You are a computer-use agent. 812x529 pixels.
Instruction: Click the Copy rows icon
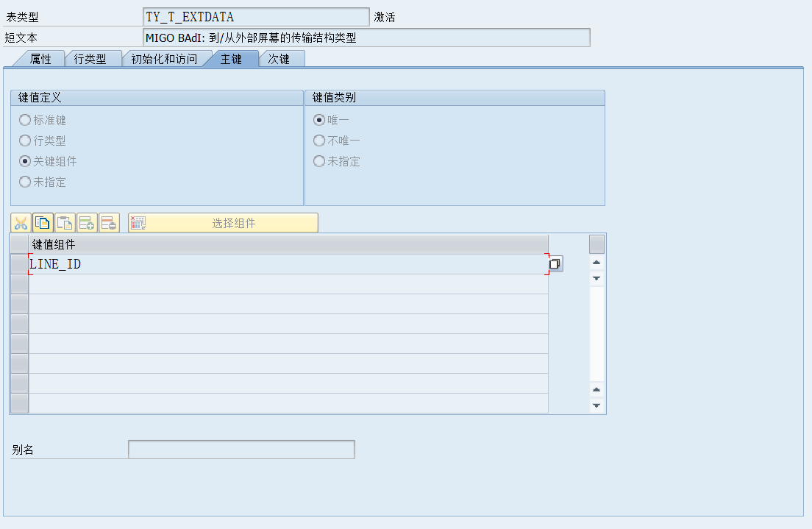(x=42, y=222)
